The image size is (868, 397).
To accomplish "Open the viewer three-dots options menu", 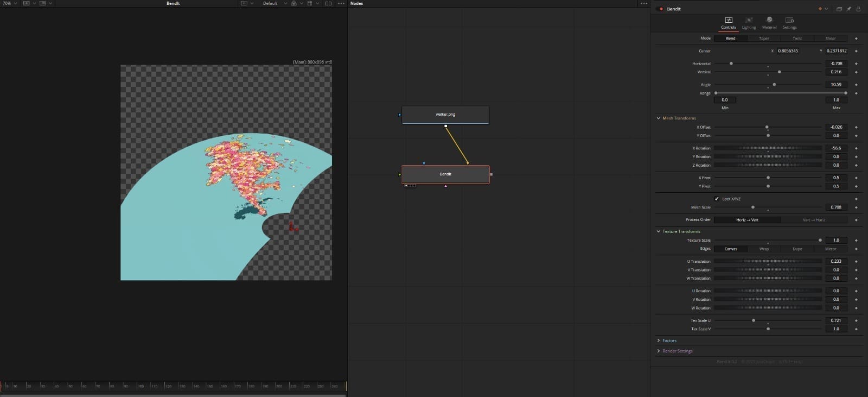I will pos(341,3).
